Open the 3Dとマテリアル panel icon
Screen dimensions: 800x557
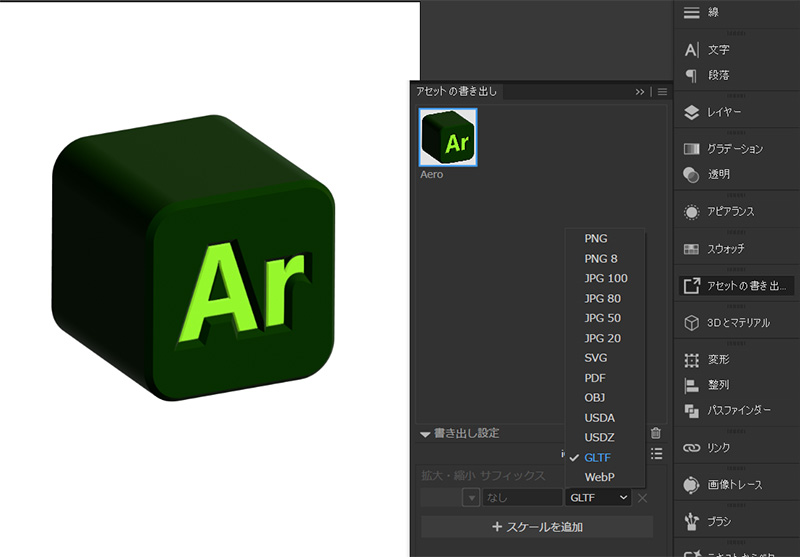pyautogui.click(x=691, y=323)
